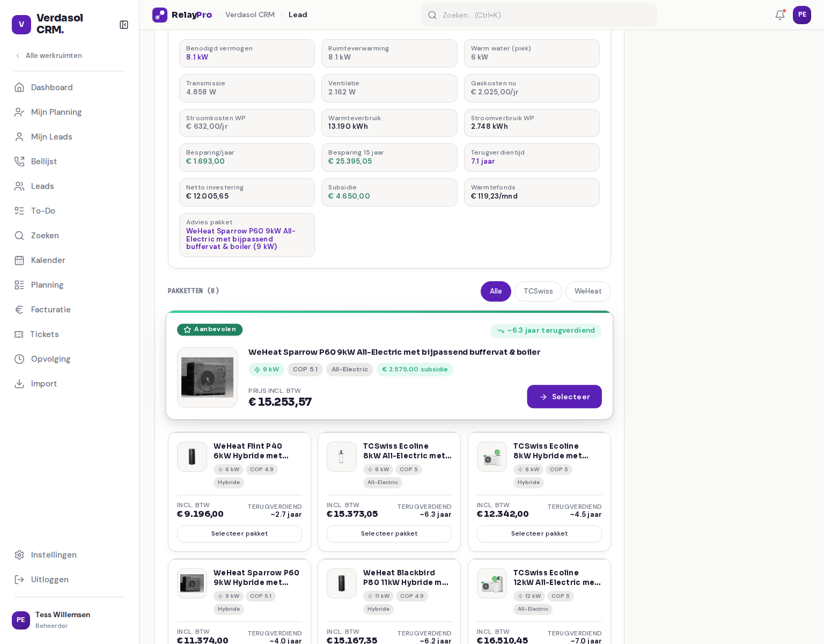Click the "PAKKETTEN (8)" heading

tap(194, 291)
